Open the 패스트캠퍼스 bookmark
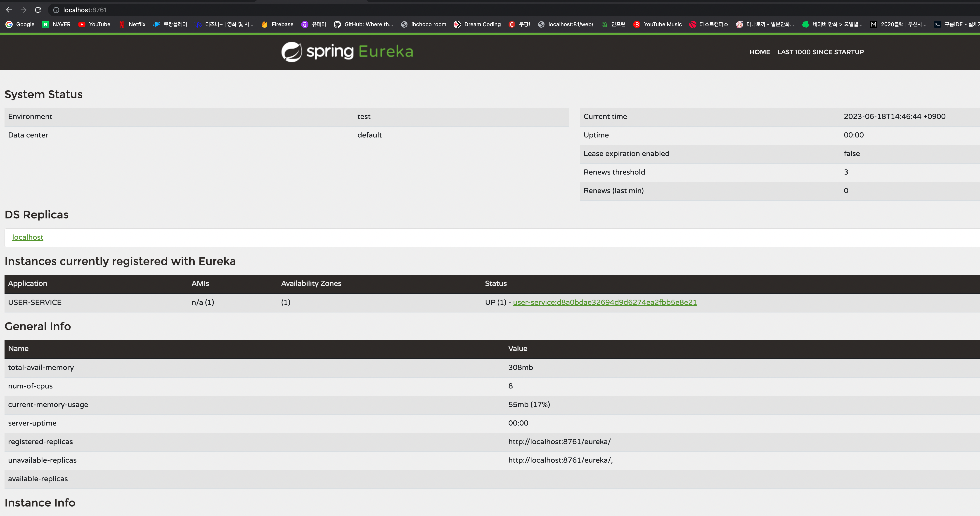Image resolution: width=980 pixels, height=516 pixels. tap(709, 24)
